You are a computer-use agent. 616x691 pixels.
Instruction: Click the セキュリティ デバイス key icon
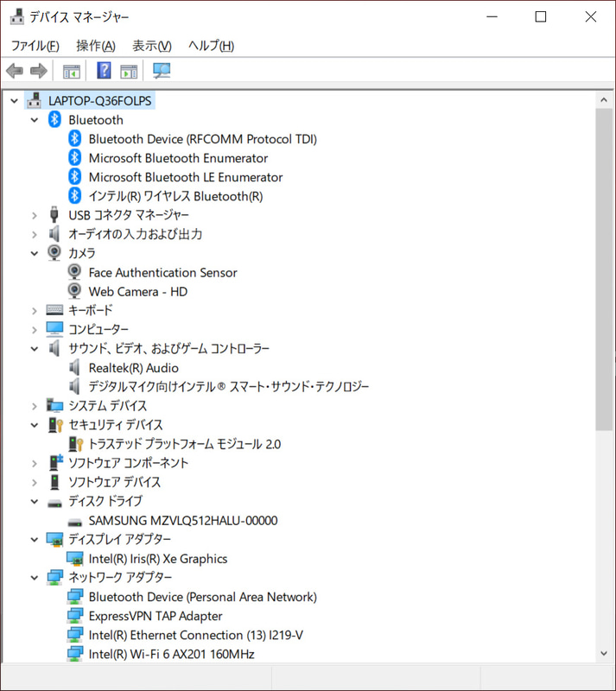pos(55,425)
